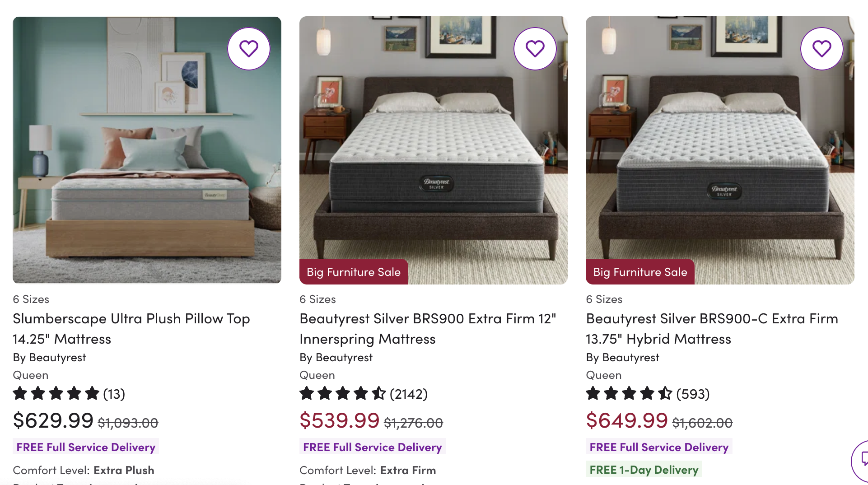Click the half star on the BRS900 rating
868x485 pixels.
point(378,393)
